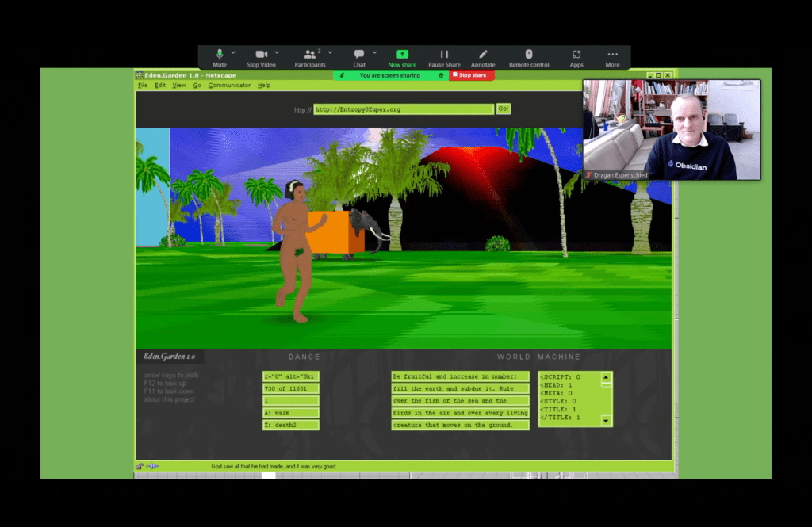Expand the arrow next to Stop Video
812x527 pixels.
[x=277, y=52]
